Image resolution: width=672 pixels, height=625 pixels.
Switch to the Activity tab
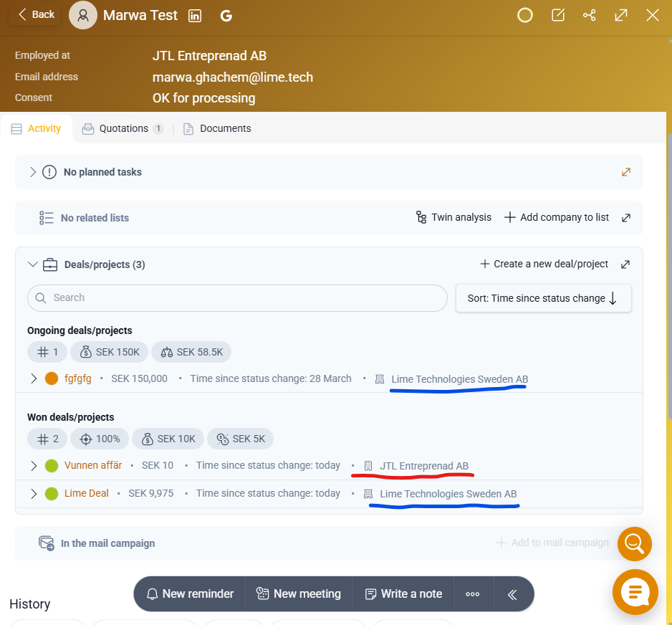pos(37,128)
